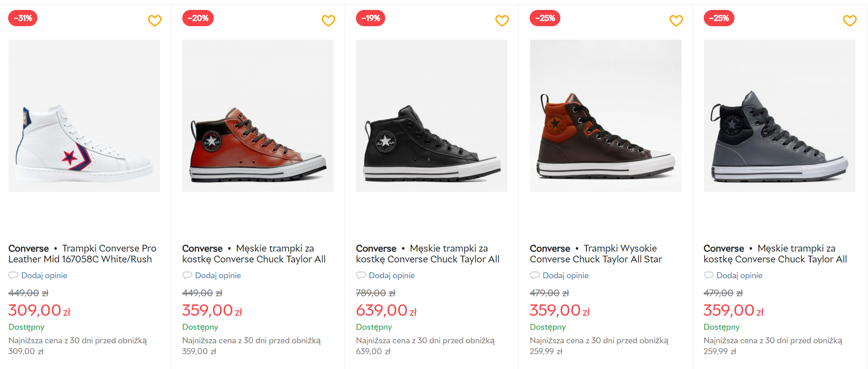This screenshot has height=369, width=868.
Task: Open product title priced 639,00 zł
Action: click(427, 254)
